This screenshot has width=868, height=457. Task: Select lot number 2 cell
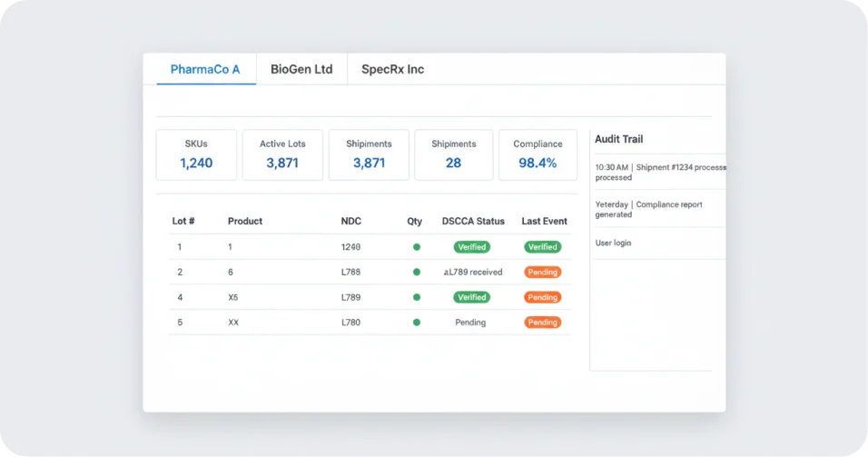pyautogui.click(x=180, y=272)
